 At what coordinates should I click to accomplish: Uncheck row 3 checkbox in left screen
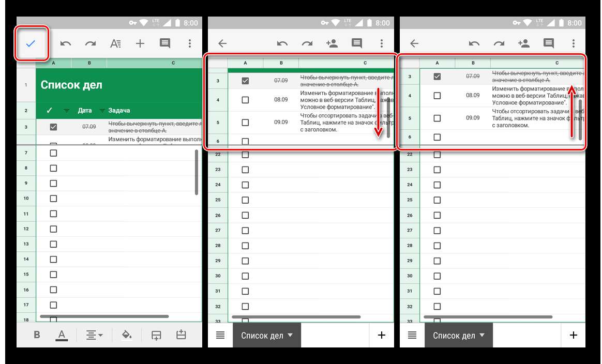(x=53, y=127)
